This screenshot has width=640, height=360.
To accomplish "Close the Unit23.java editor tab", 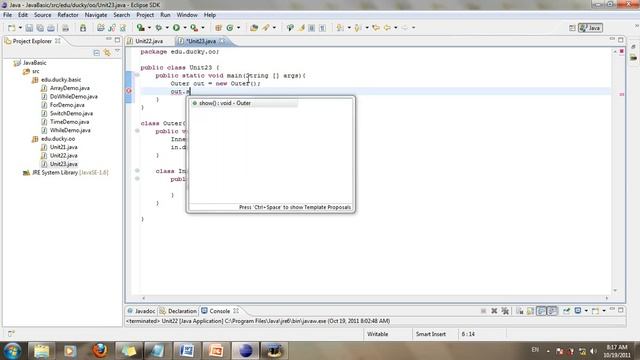I will (x=222, y=41).
